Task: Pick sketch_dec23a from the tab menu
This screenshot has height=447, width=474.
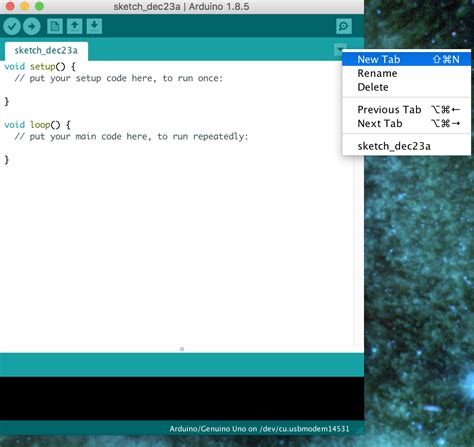Action: click(407, 146)
